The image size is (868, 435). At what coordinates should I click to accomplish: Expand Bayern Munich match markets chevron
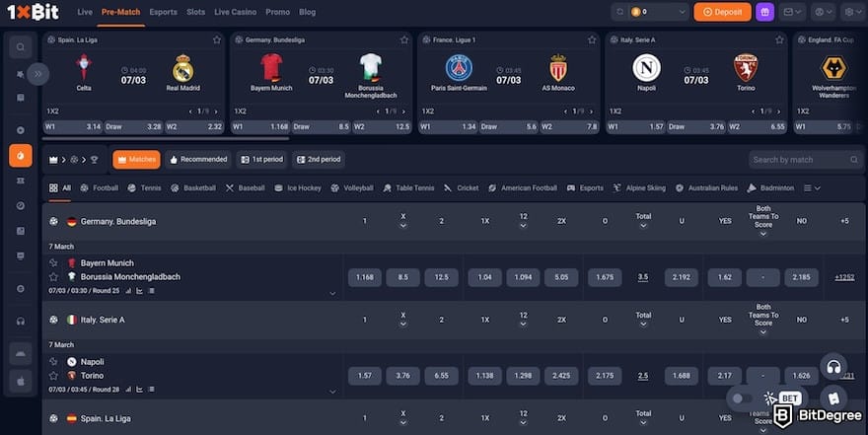[332, 293]
